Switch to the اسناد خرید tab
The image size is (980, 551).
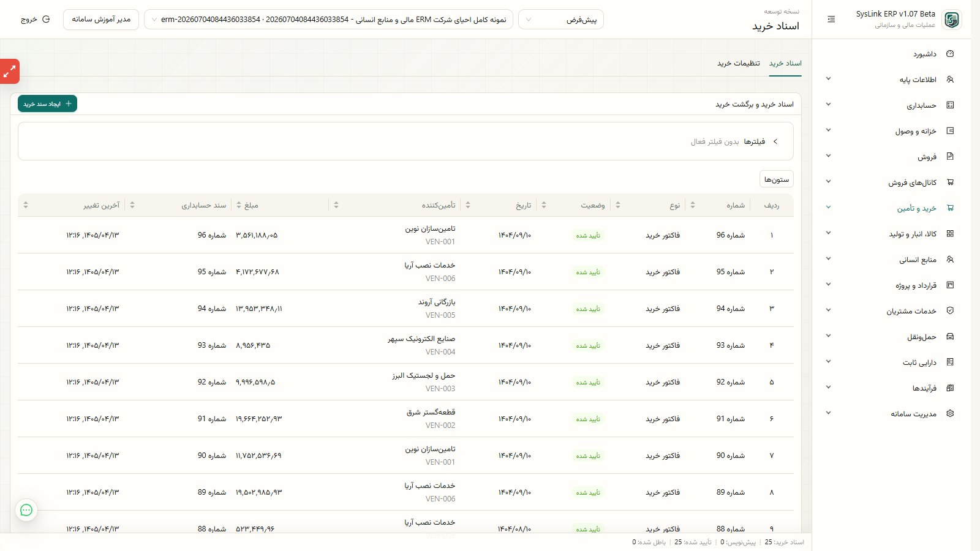click(x=785, y=63)
